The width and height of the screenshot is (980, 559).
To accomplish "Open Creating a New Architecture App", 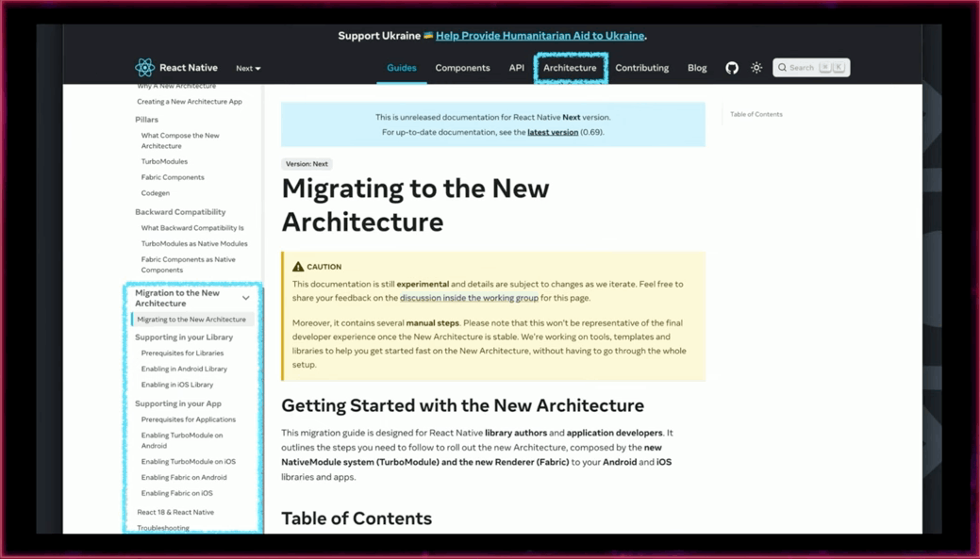I will point(190,101).
